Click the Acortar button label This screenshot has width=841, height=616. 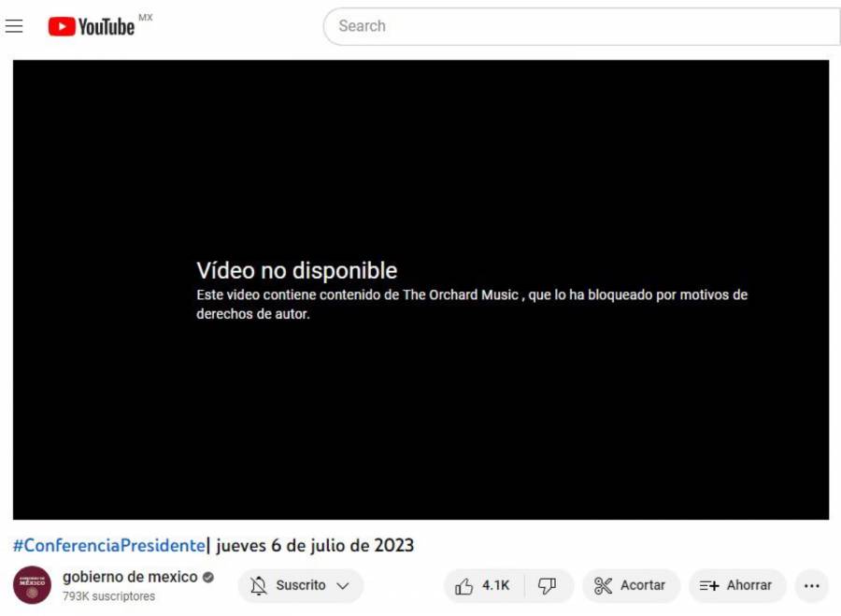pos(643,585)
